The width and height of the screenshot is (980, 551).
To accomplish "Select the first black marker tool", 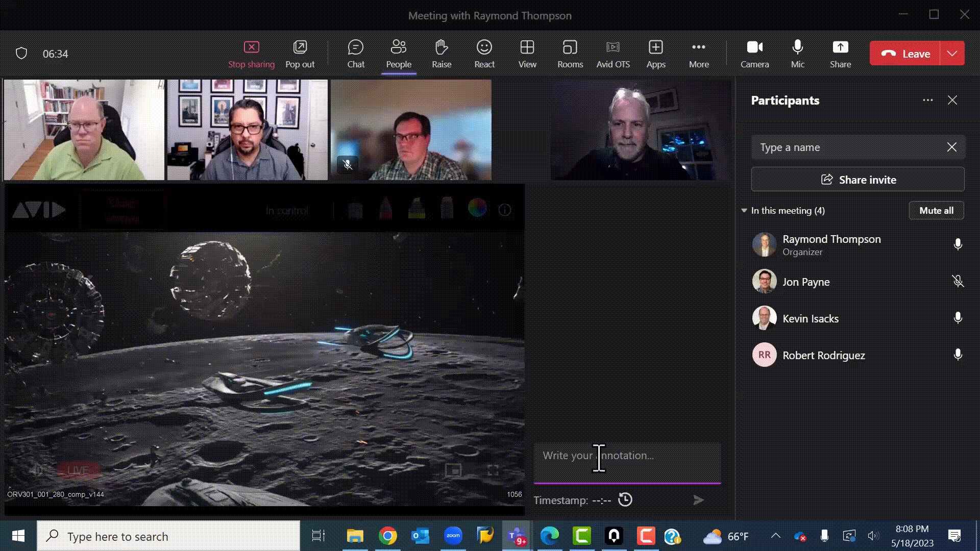I will [355, 210].
